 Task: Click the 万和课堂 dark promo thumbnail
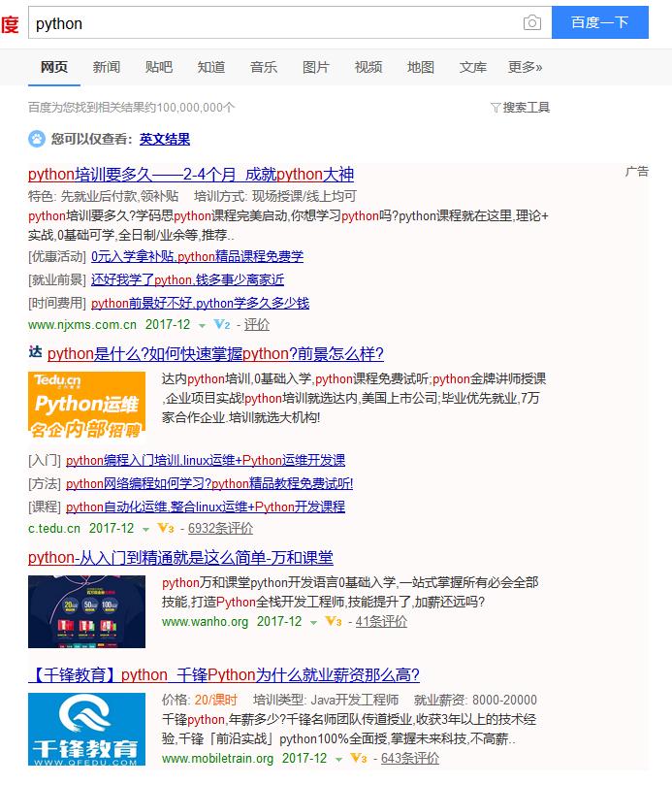tap(86, 611)
